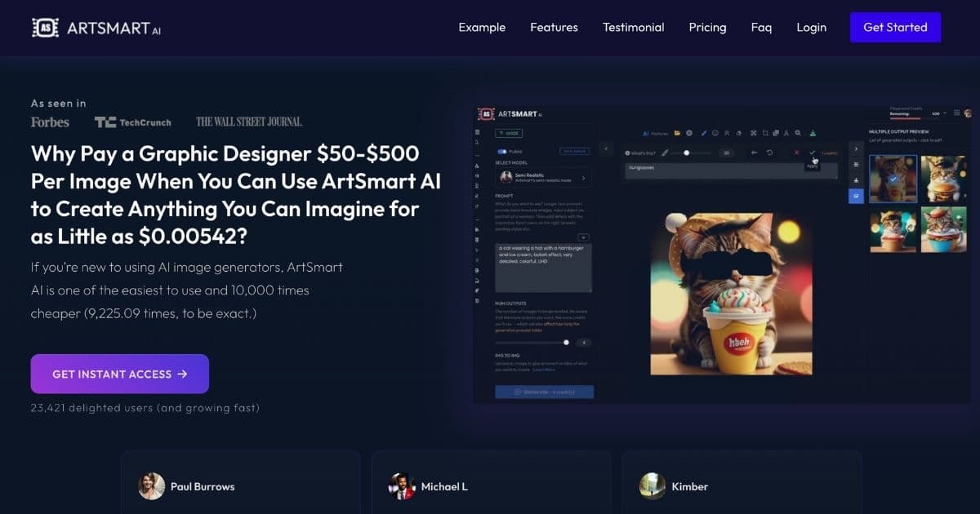
Task: Click the blue highlighted folder icon in the right strip
Action: click(x=856, y=196)
